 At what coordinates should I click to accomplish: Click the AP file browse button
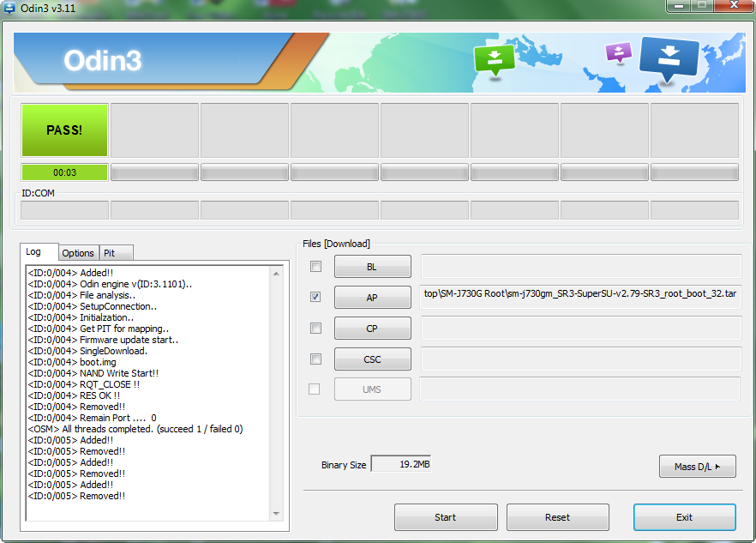pos(373,298)
